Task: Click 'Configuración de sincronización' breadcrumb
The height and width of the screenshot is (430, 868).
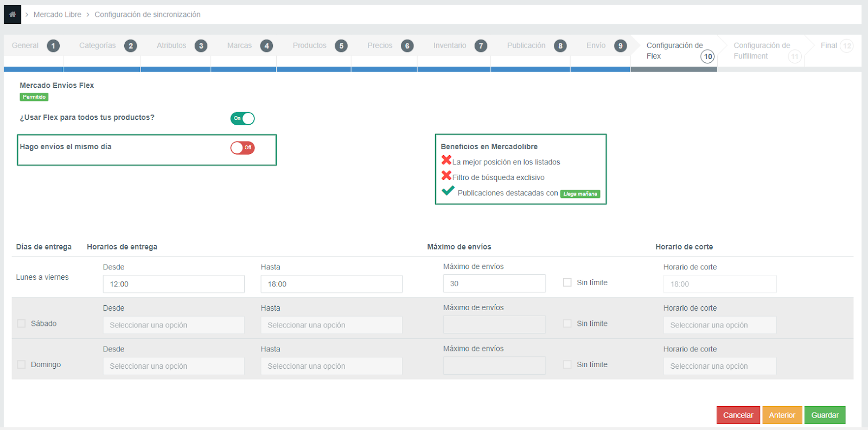Action: (148, 15)
